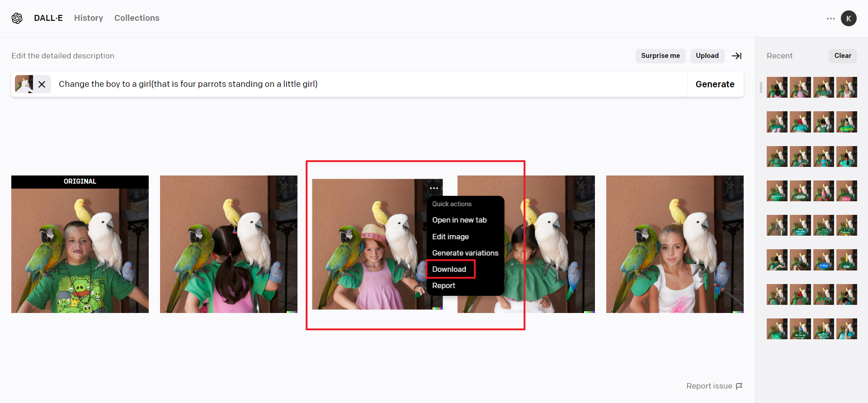This screenshot has height=403, width=868.
Task: Click the 'Edit the detailed description' label
Action: pyautogui.click(x=63, y=56)
